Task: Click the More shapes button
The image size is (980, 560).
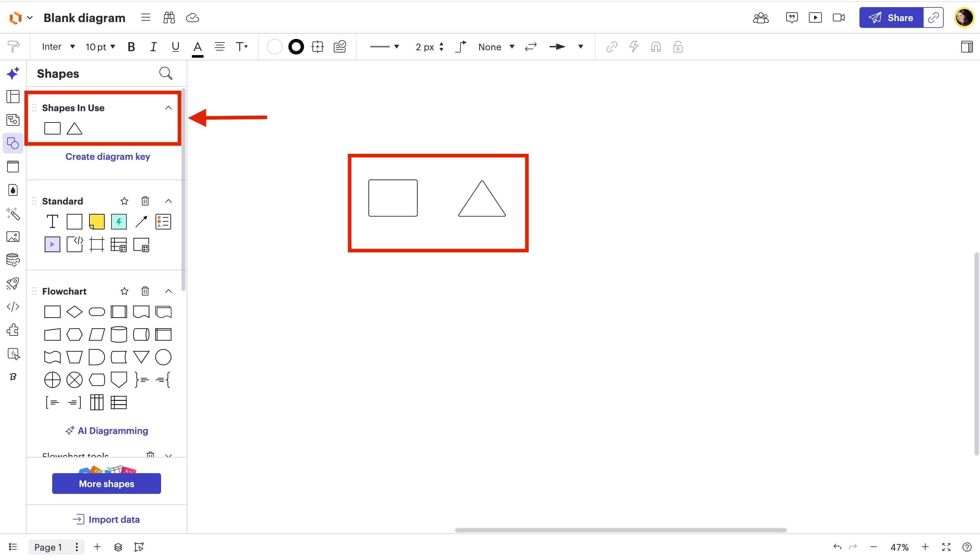Action: [107, 484]
